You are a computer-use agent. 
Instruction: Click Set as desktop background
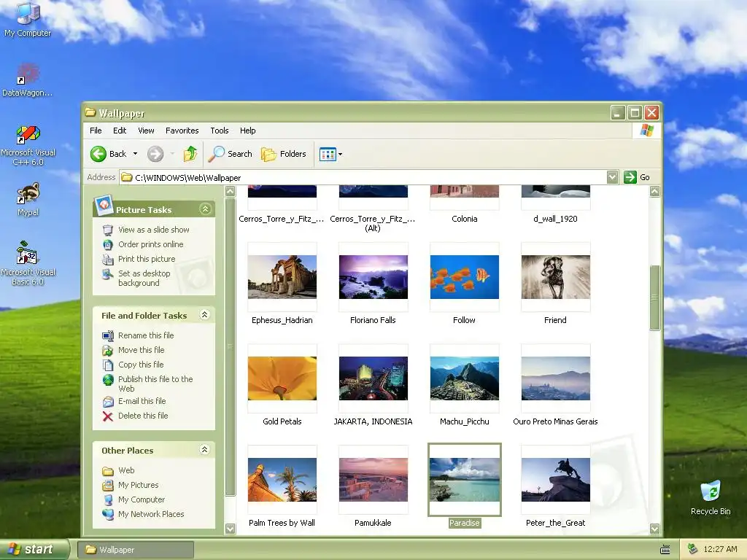pos(144,278)
